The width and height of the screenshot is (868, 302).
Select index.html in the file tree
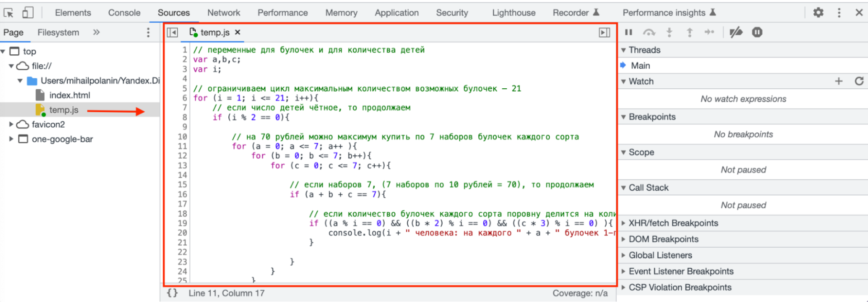click(x=69, y=95)
